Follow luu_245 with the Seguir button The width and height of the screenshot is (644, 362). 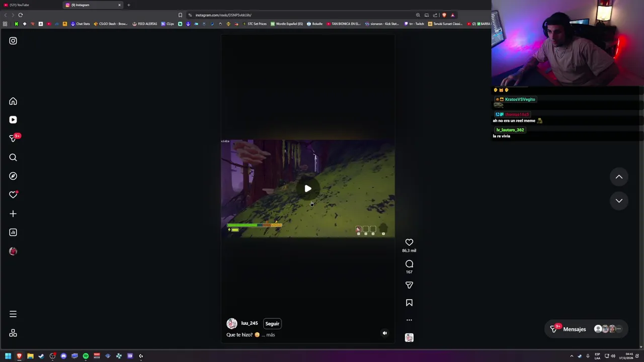click(x=272, y=324)
